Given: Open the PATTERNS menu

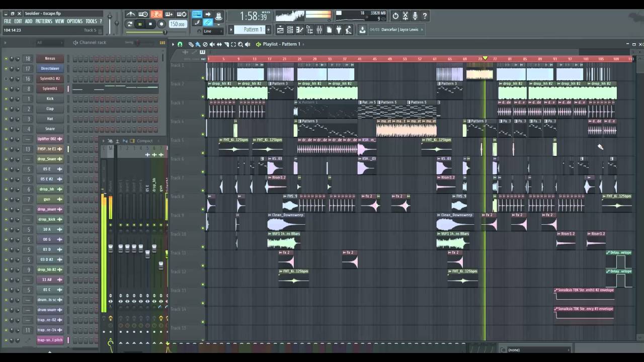Looking at the screenshot, I should click(44, 22).
